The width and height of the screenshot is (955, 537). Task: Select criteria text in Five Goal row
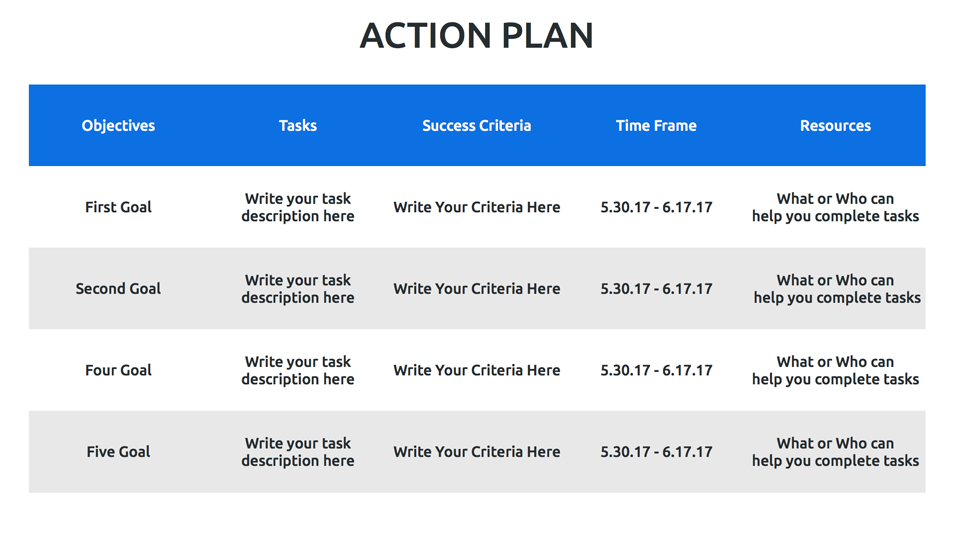[476, 452]
